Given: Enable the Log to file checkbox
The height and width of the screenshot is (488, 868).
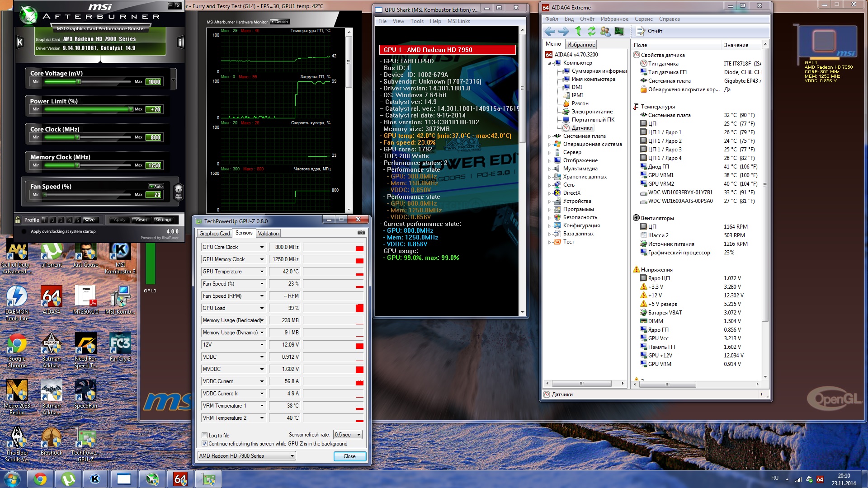Looking at the screenshot, I should pos(205,436).
